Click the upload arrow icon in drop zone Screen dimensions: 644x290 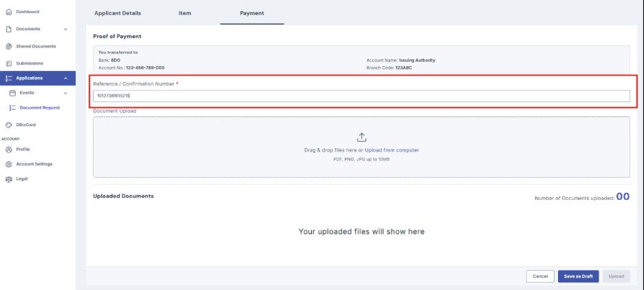pos(361,137)
